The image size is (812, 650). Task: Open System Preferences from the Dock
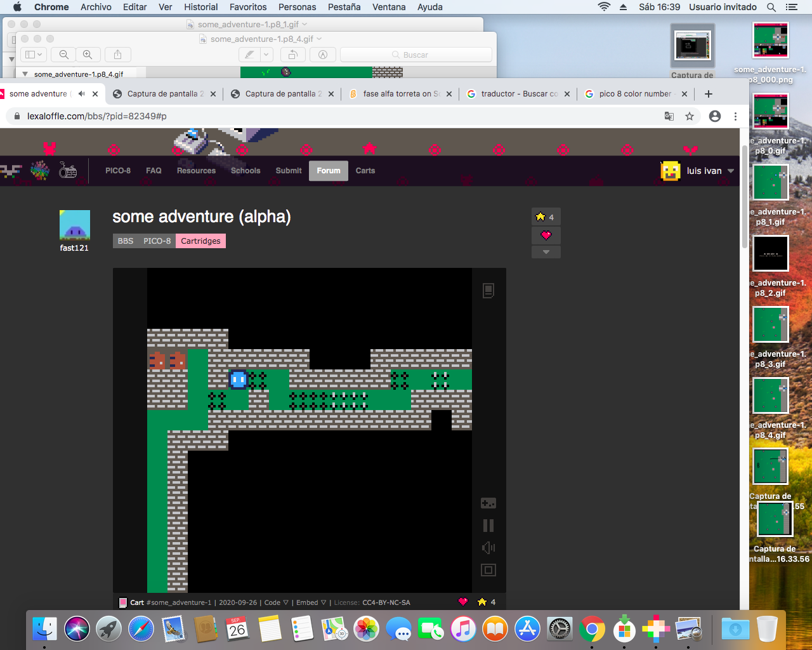tap(560, 629)
